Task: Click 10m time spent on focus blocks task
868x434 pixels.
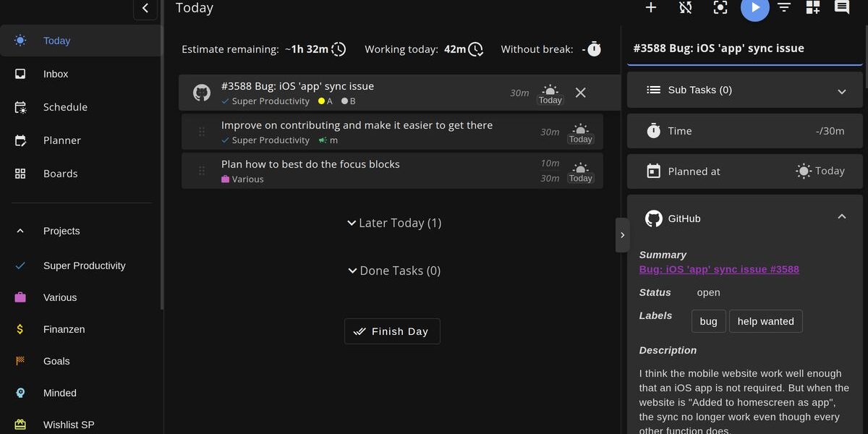Action: point(550,163)
